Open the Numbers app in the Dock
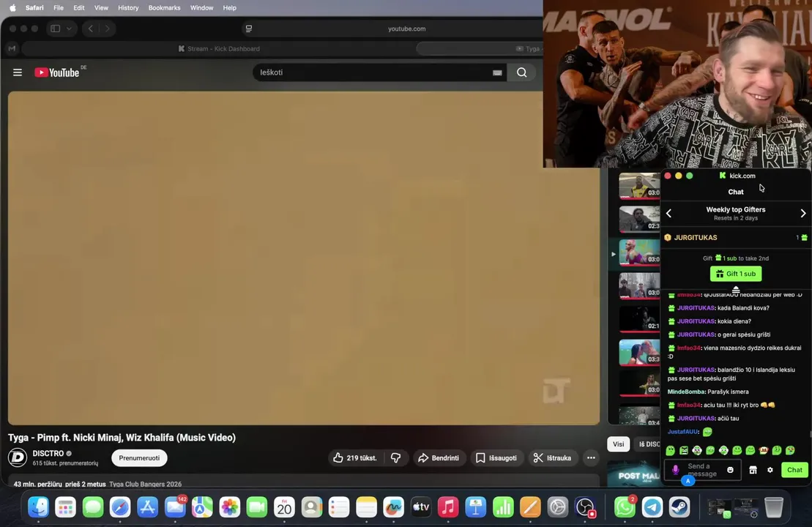 [x=503, y=507]
